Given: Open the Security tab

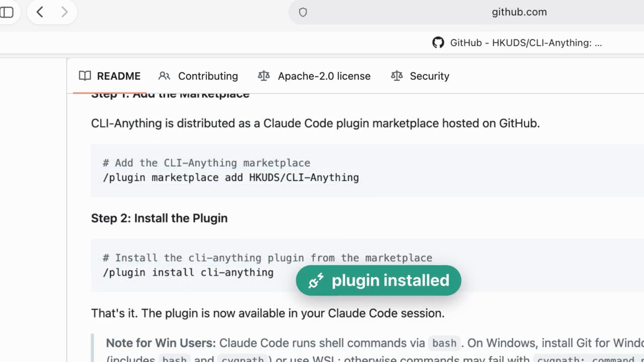Looking at the screenshot, I should [x=420, y=76].
